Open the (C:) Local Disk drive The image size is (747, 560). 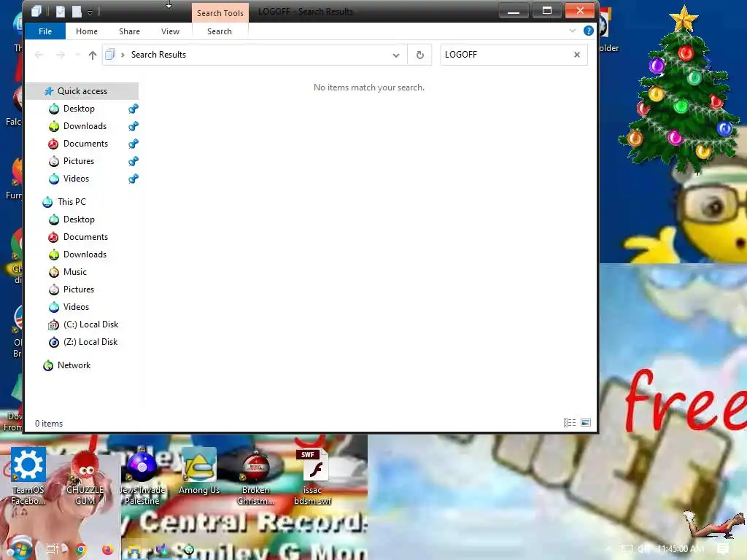[90, 324]
